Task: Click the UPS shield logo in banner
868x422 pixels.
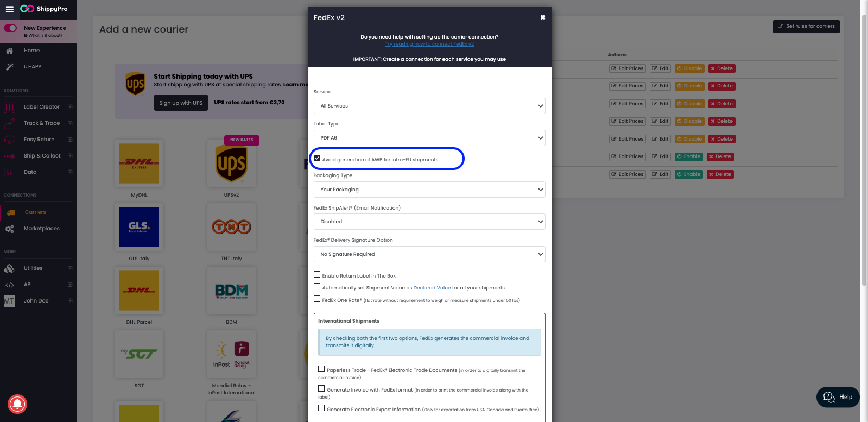Action: 135,84
